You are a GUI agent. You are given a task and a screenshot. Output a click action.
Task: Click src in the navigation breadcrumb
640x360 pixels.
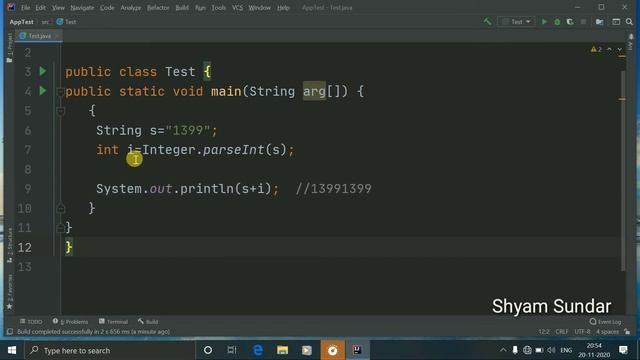[x=45, y=22]
